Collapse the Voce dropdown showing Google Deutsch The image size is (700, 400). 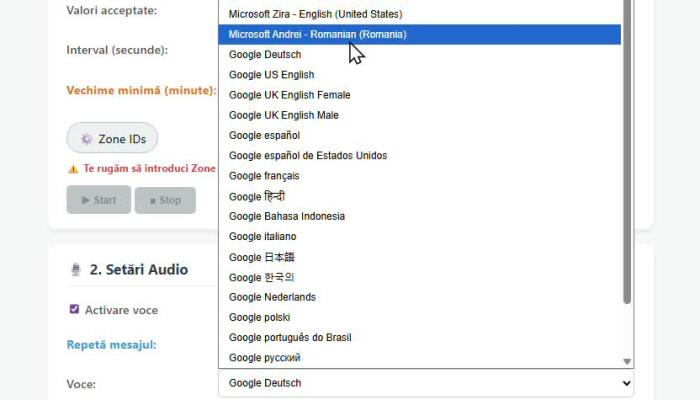coord(426,383)
